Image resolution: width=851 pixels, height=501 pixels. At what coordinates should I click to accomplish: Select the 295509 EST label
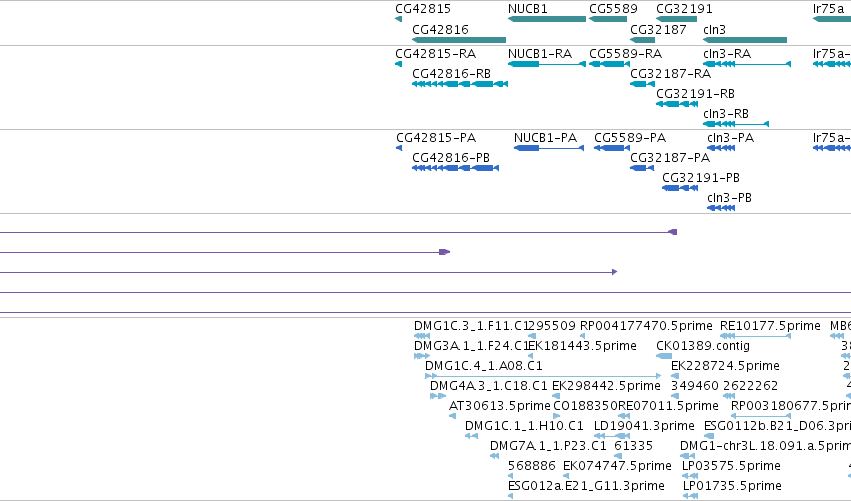coord(552,326)
